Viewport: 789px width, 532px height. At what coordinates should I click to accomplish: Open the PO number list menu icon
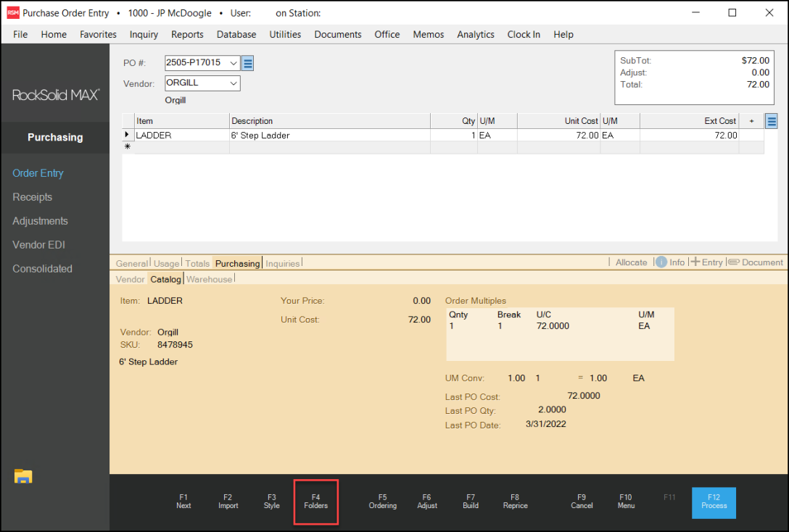click(x=247, y=63)
